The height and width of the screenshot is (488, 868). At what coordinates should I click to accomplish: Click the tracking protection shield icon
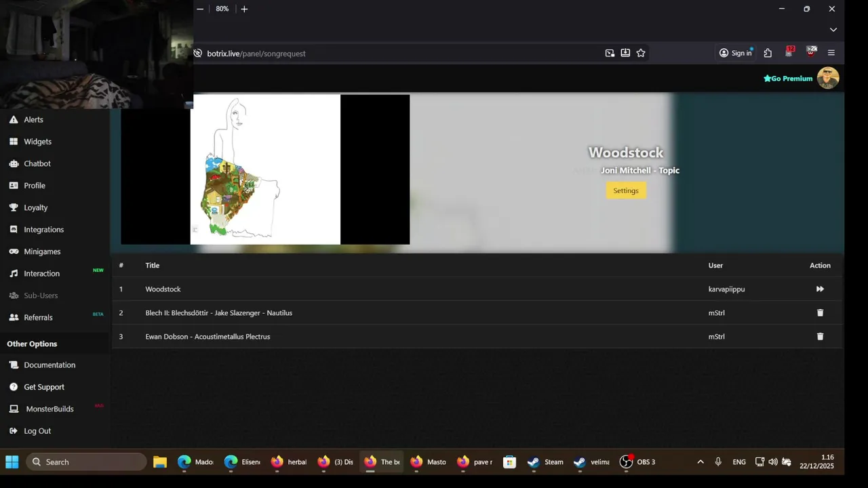[x=198, y=53]
